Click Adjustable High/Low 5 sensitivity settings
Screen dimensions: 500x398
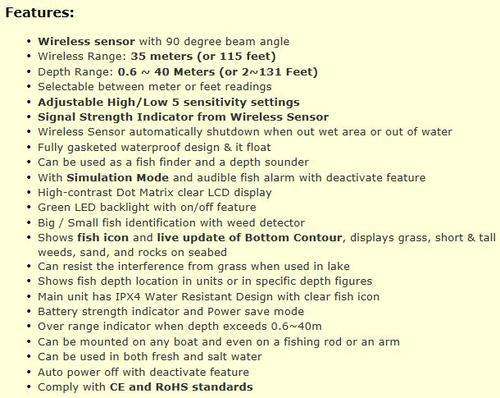pyautogui.click(x=169, y=102)
